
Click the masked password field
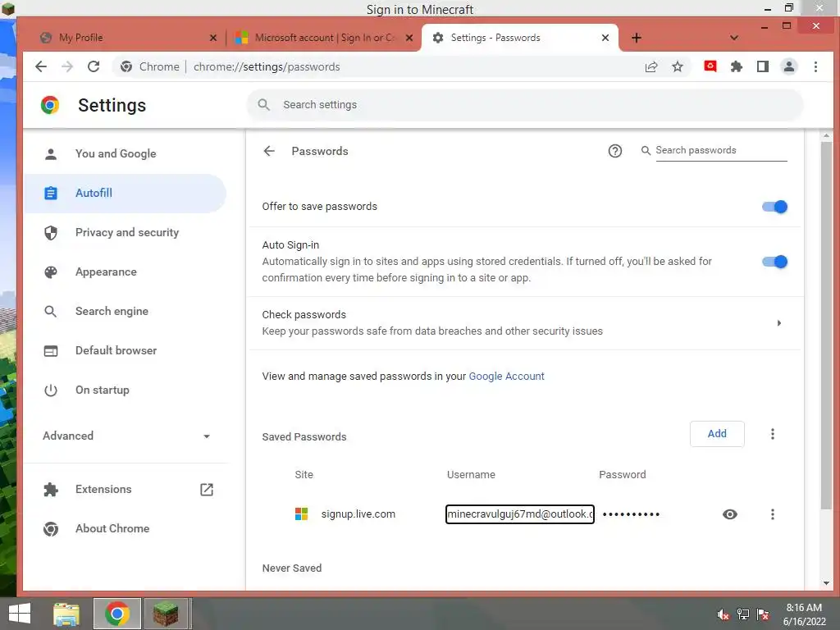[631, 514]
